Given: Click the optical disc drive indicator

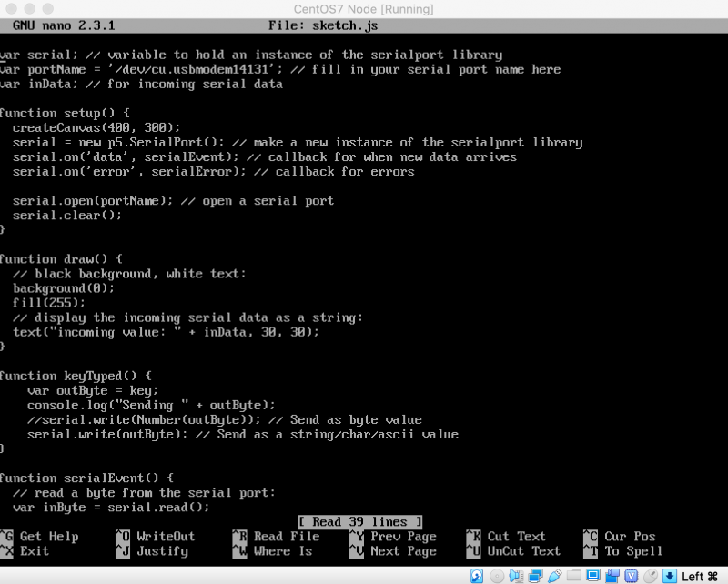Looking at the screenshot, I should 496,576.
